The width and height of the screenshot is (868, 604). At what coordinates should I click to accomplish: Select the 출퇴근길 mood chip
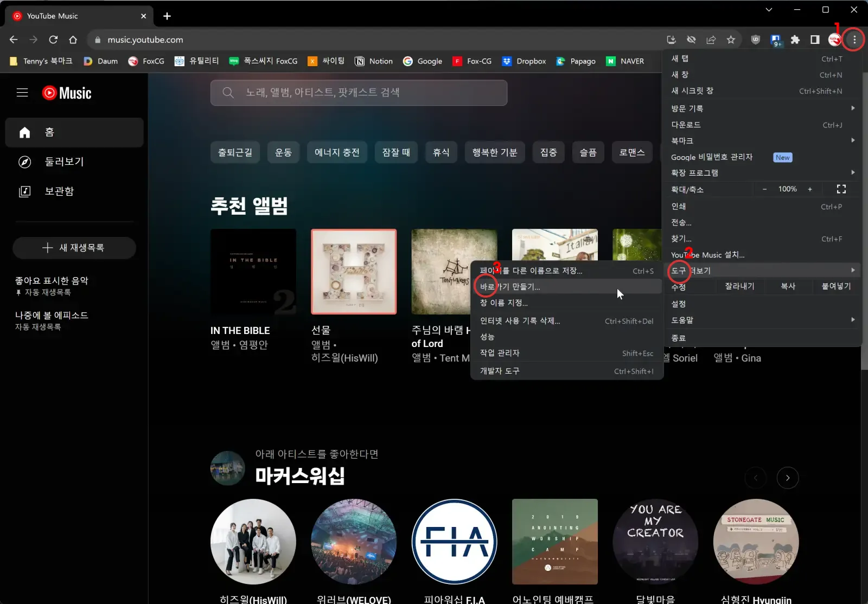[235, 152]
